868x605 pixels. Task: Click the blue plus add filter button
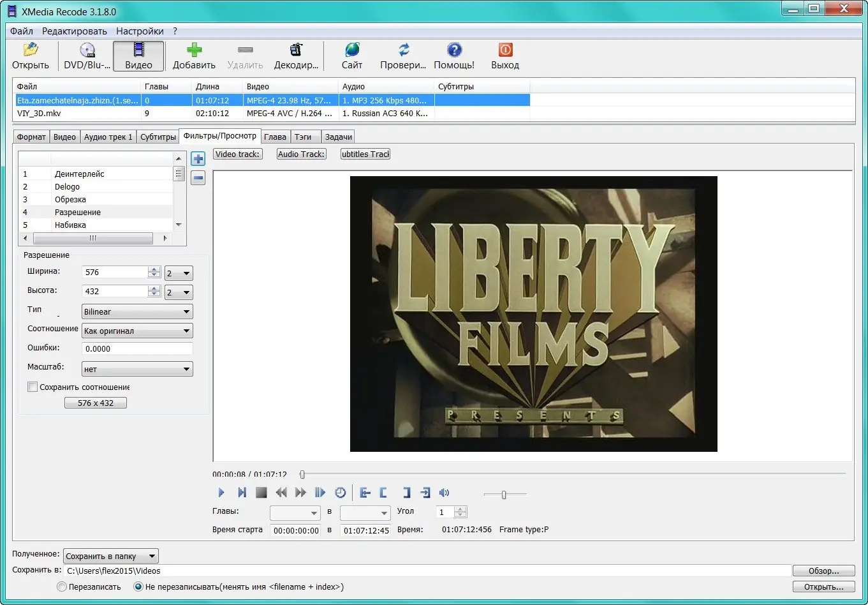click(198, 159)
